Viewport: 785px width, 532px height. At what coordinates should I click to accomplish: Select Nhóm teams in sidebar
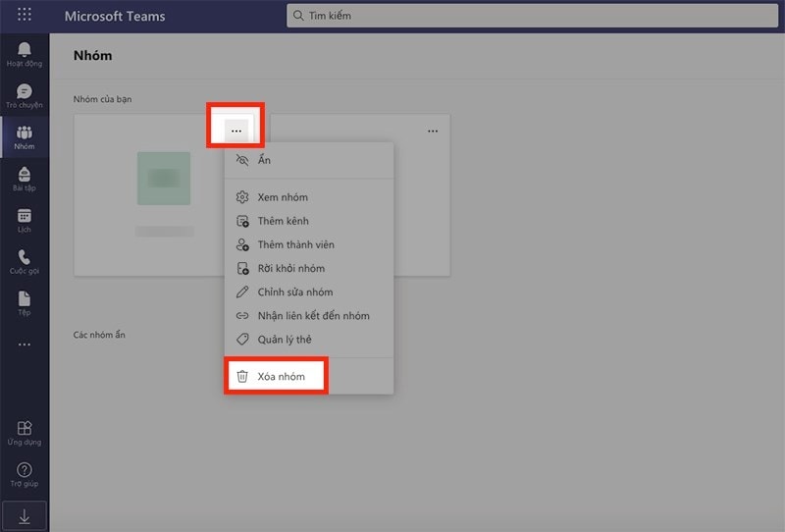[x=25, y=138]
